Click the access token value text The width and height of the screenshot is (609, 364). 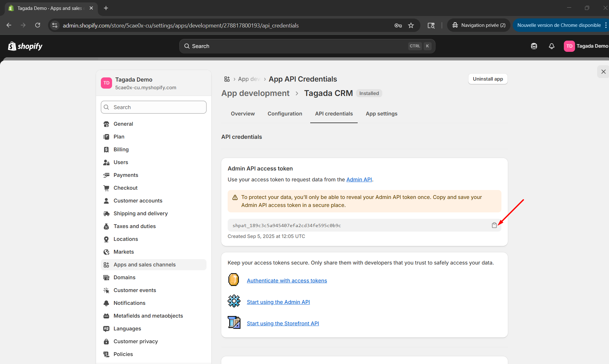pyautogui.click(x=287, y=226)
